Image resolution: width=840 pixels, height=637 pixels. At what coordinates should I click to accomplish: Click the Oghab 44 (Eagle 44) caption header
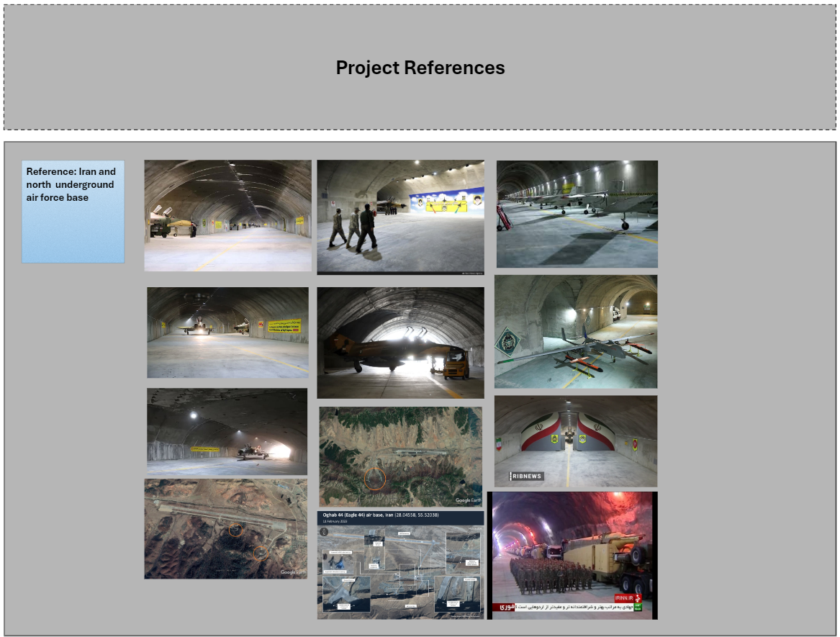401,518
